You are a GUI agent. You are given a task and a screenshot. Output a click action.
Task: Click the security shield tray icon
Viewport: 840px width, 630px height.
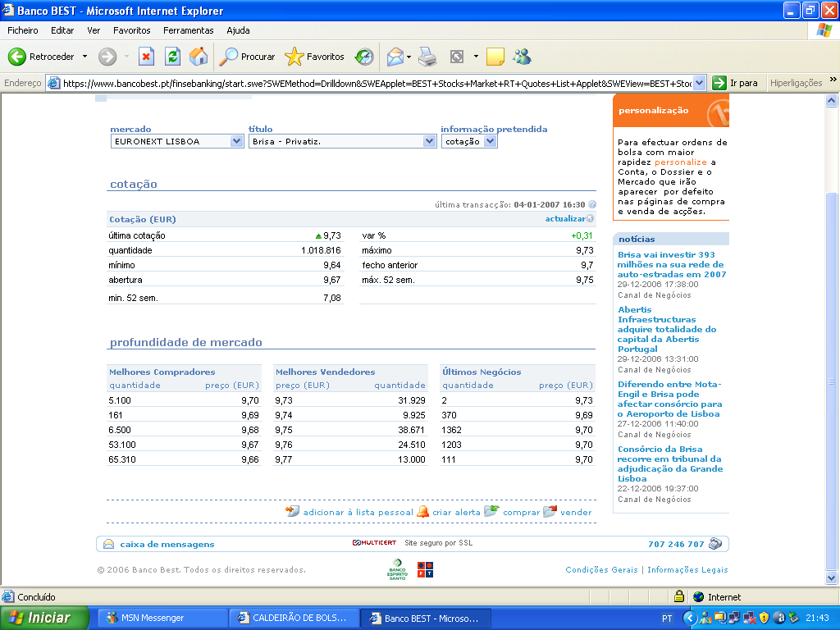[x=764, y=618]
